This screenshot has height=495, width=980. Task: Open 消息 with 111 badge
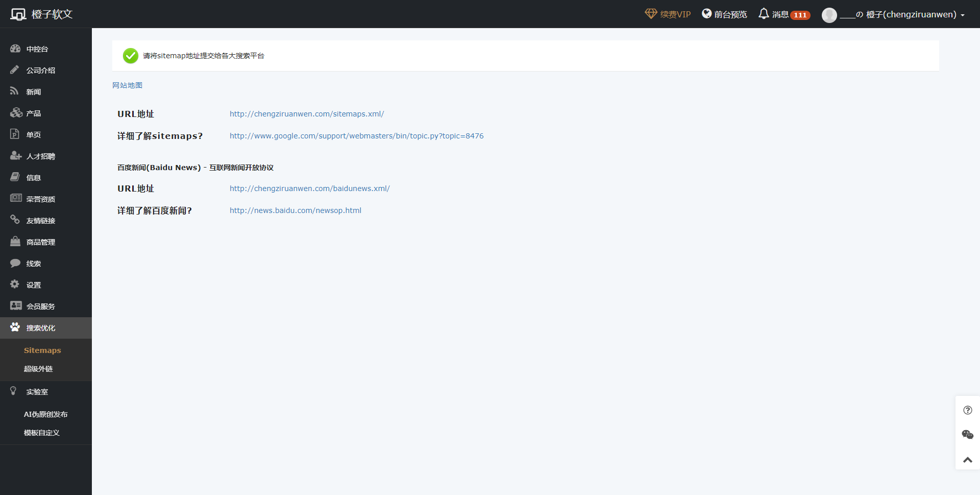click(x=785, y=14)
